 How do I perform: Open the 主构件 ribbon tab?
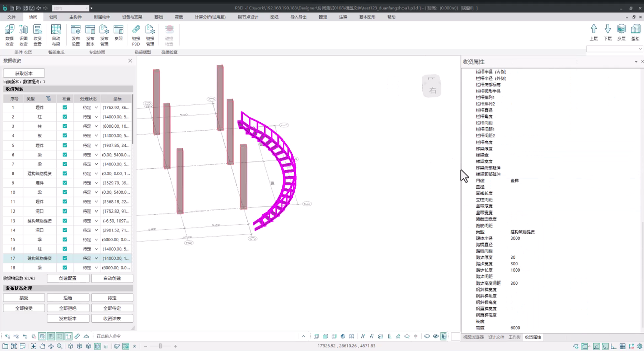(x=75, y=17)
